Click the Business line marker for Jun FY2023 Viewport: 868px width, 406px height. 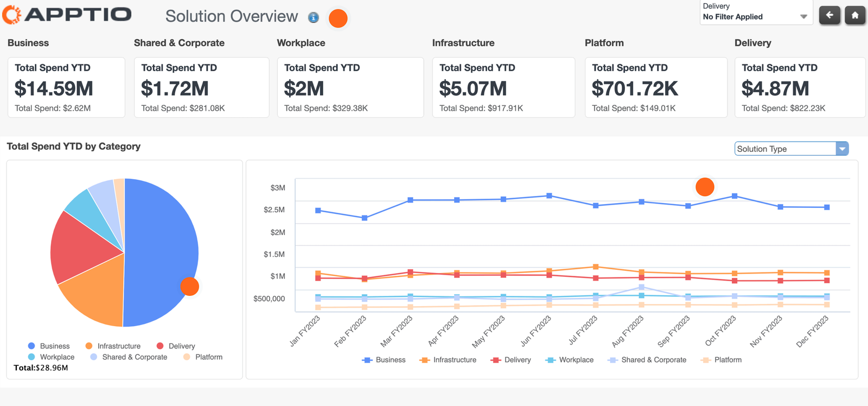[549, 195]
